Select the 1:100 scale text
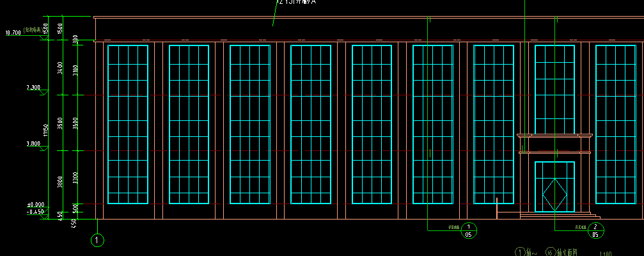The width and height of the screenshot is (644, 256). tap(606, 254)
